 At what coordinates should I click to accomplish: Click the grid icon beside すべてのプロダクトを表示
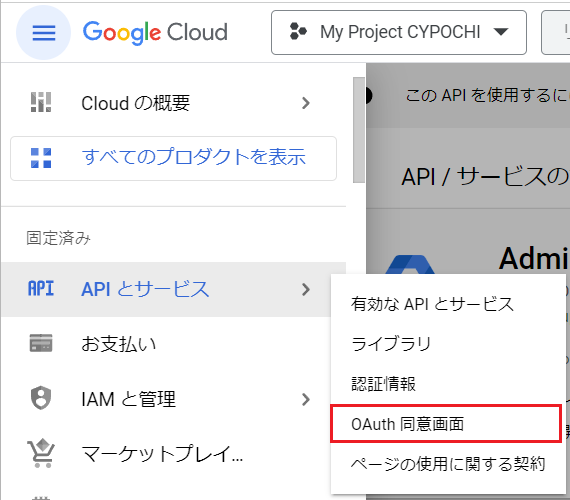41,158
